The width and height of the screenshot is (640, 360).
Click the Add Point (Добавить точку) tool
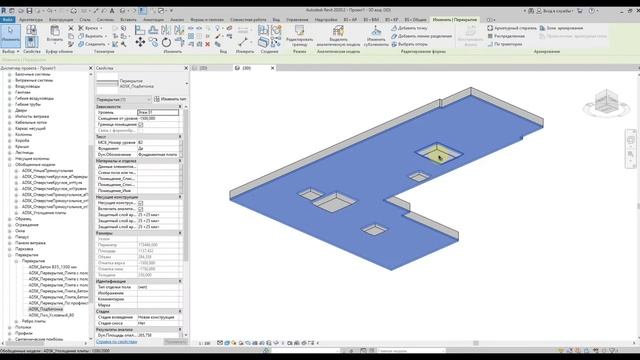coord(409,28)
